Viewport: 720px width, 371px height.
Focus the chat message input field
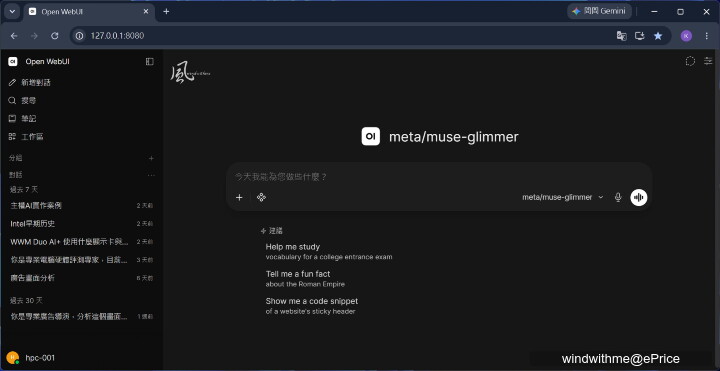(439, 177)
